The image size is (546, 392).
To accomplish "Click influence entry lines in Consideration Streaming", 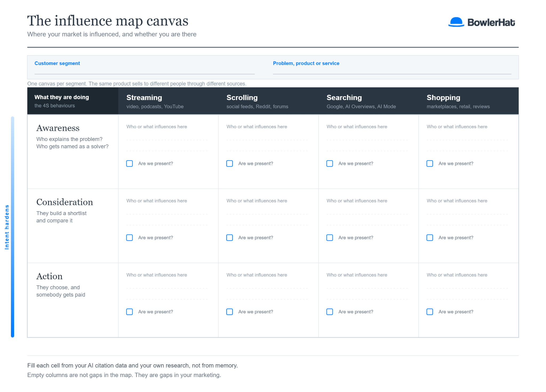I will [x=167, y=220].
